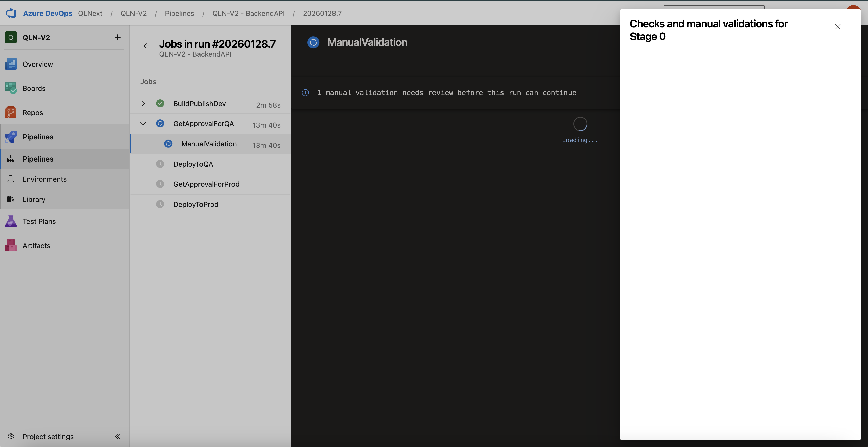Click the QLN-V2 - BackendAPI subtitle text
868x447 pixels.
click(195, 54)
